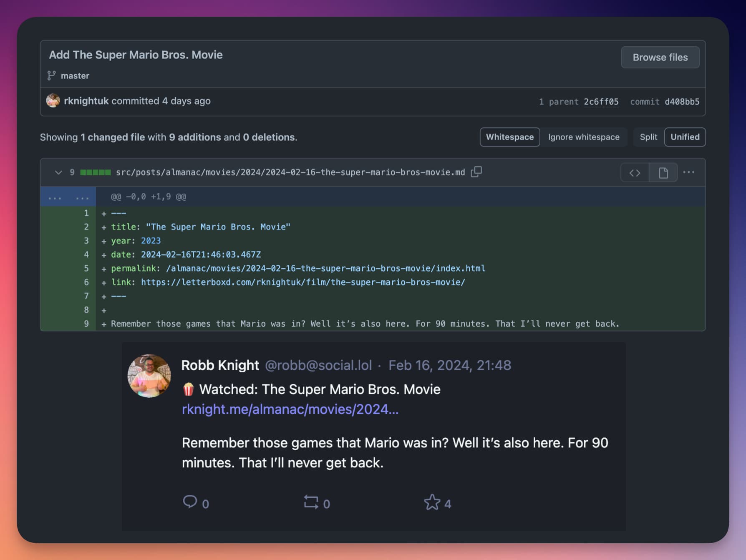Screen dimensions: 746x560
Task: Show source diff with code icon
Action: tap(635, 173)
